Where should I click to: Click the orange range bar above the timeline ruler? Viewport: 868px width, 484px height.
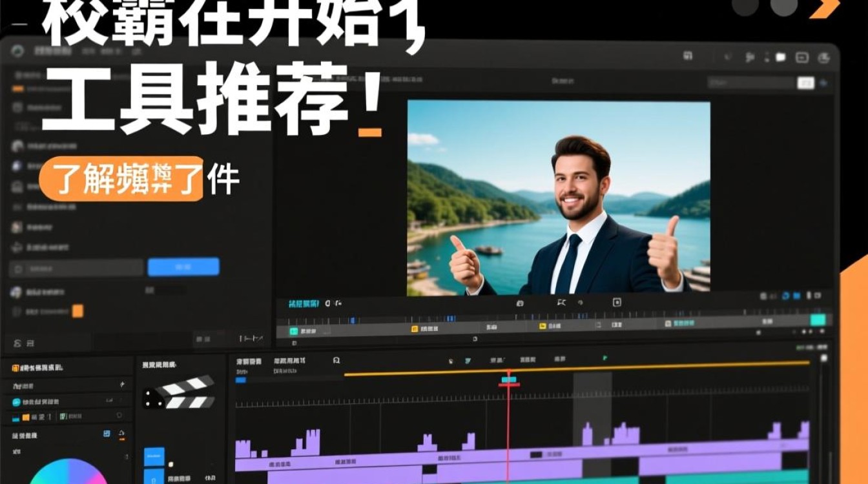(577, 368)
